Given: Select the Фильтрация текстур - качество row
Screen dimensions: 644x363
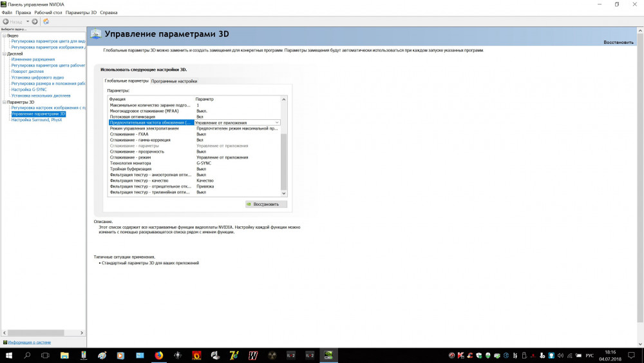Looking at the screenshot, I should click(x=194, y=181).
